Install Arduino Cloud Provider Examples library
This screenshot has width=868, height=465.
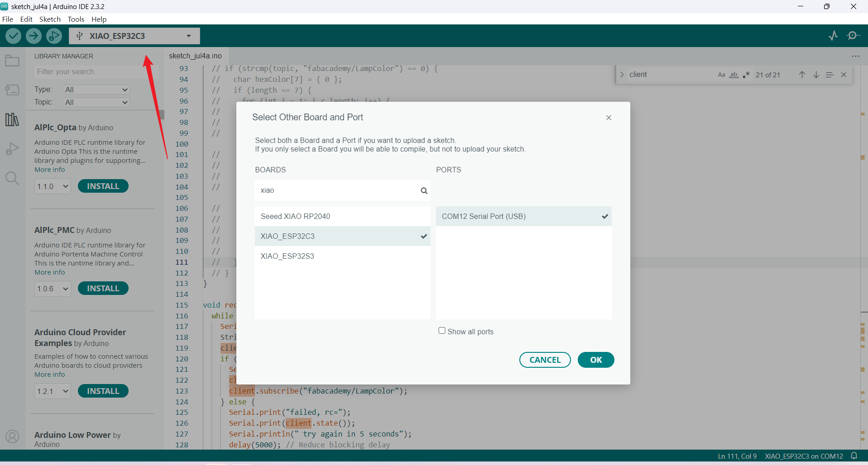(103, 391)
